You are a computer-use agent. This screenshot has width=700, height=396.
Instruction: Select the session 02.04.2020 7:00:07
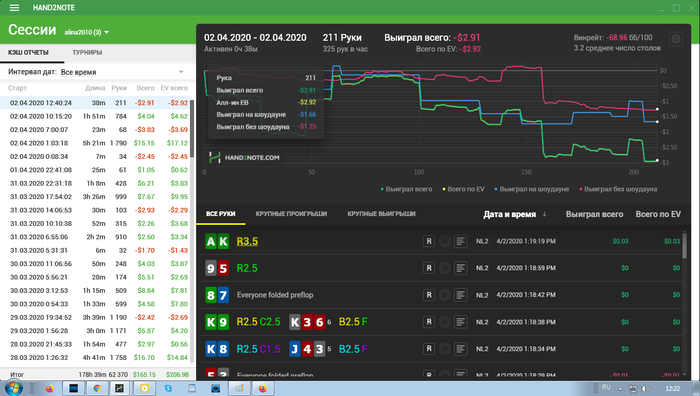coord(95,129)
